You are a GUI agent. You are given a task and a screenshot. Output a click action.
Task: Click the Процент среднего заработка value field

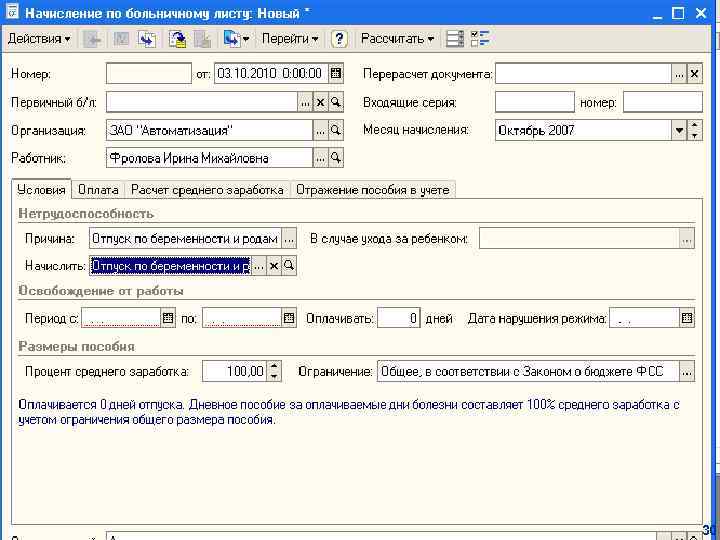(x=234, y=371)
